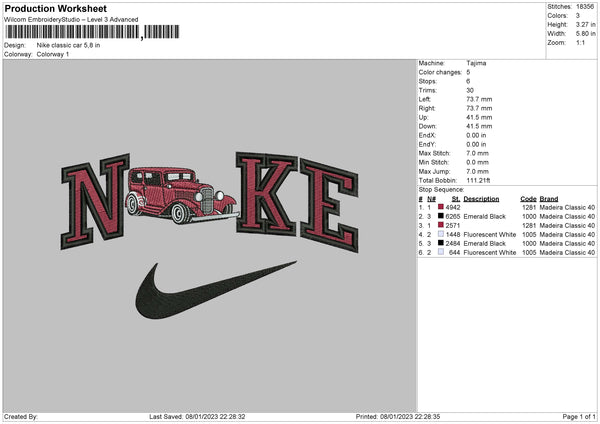
Task: Click the 'Left:' label
Action: (425, 99)
